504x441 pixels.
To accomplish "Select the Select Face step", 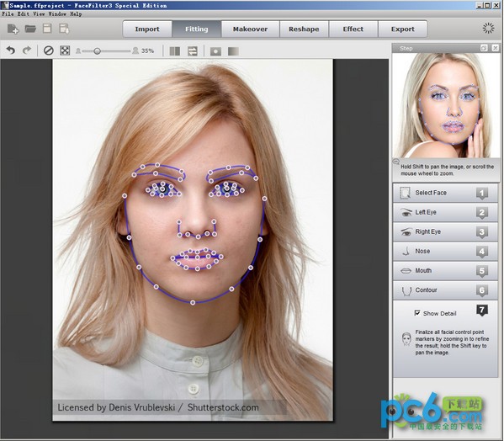I will point(445,193).
